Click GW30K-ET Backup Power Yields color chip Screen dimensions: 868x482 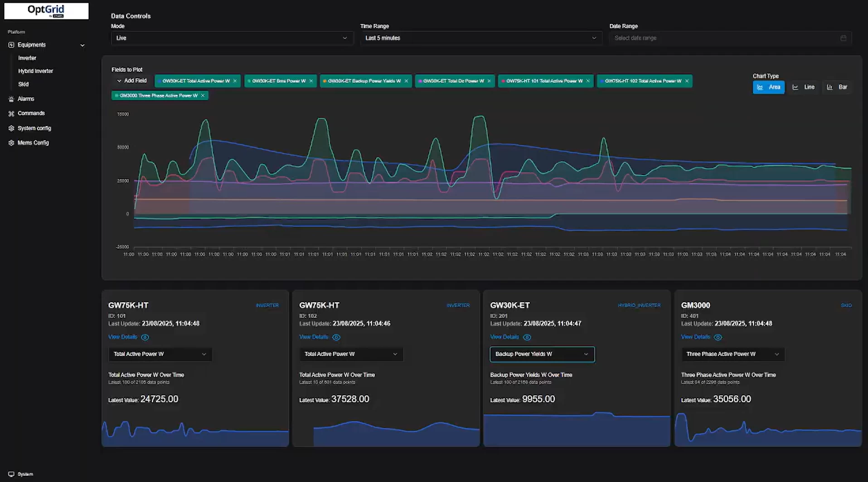coord(325,81)
